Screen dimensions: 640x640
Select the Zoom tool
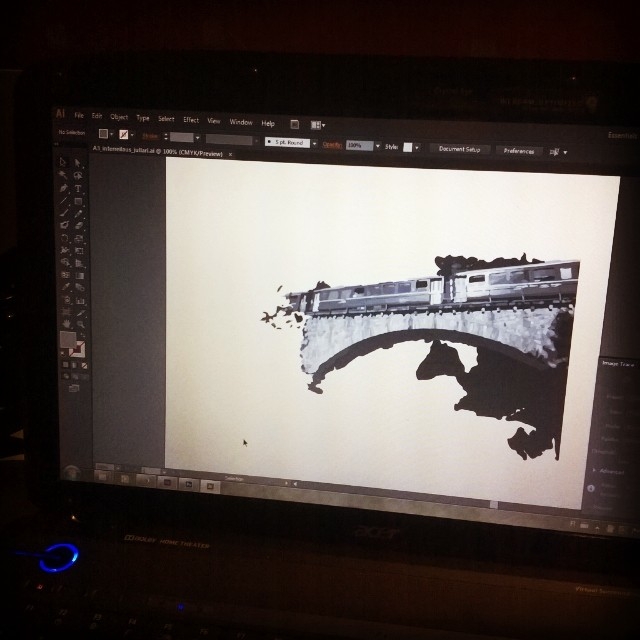click(x=80, y=325)
